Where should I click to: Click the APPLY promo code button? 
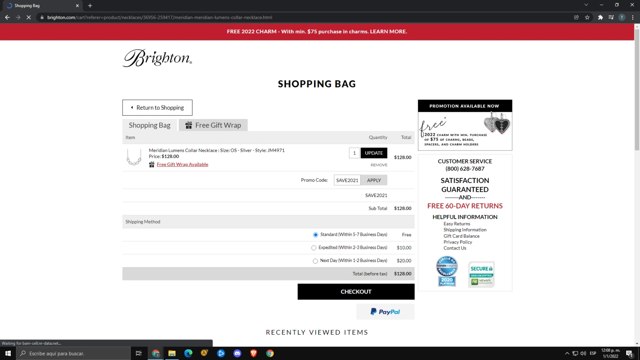(374, 180)
